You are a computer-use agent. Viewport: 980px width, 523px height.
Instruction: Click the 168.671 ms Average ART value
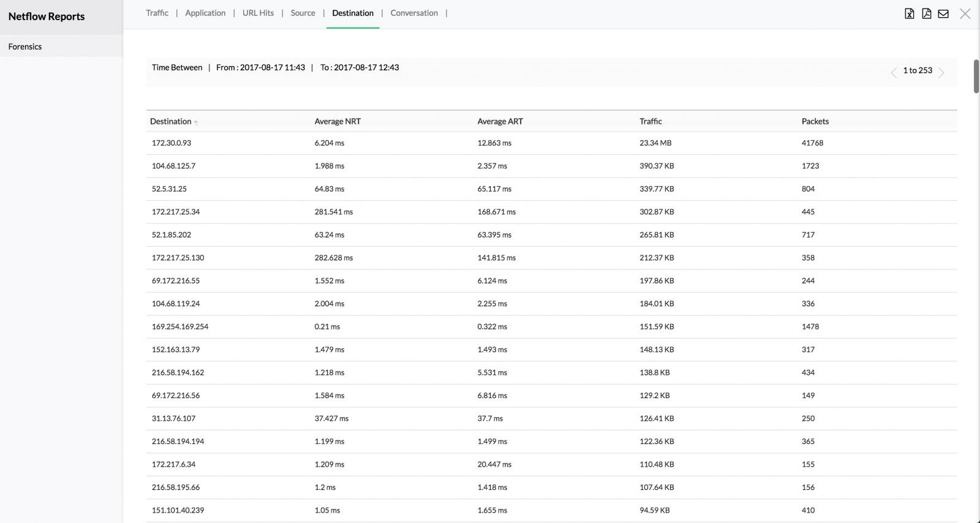pyautogui.click(x=497, y=212)
